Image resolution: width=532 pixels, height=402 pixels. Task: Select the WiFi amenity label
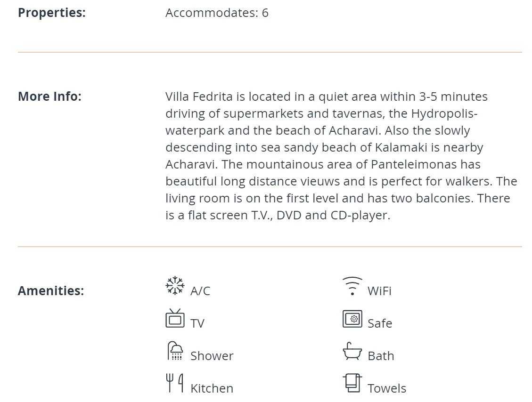[379, 291]
